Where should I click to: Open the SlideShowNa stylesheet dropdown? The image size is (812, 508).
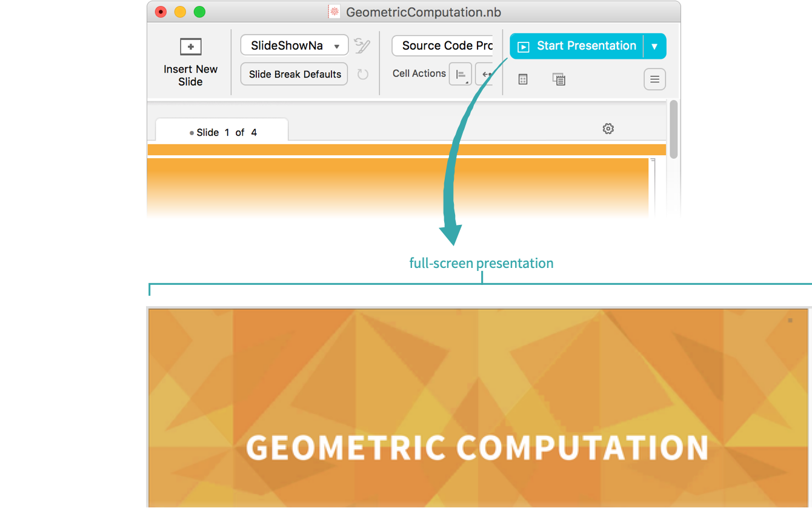click(295, 45)
